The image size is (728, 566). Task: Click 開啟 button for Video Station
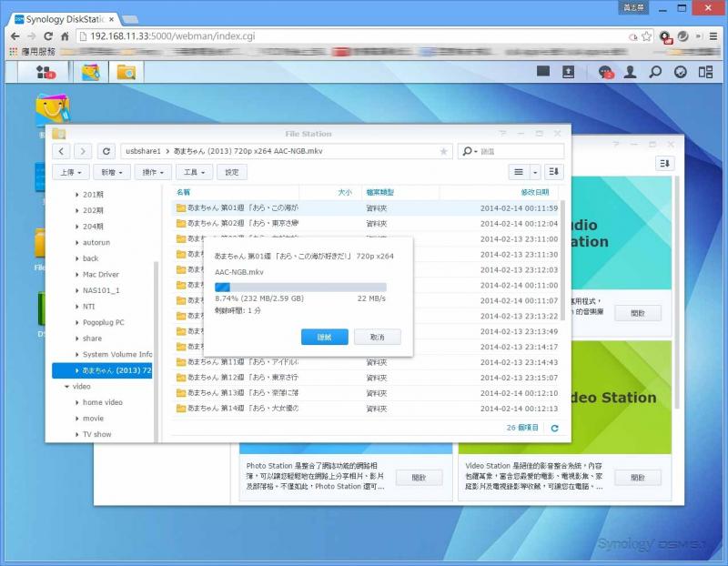tap(638, 478)
